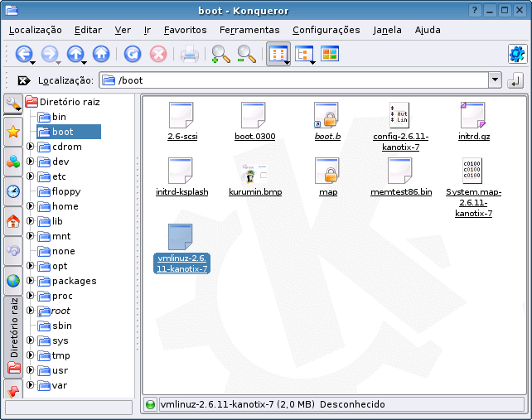
Task: Go back with the blue Back arrow
Action: [23, 54]
